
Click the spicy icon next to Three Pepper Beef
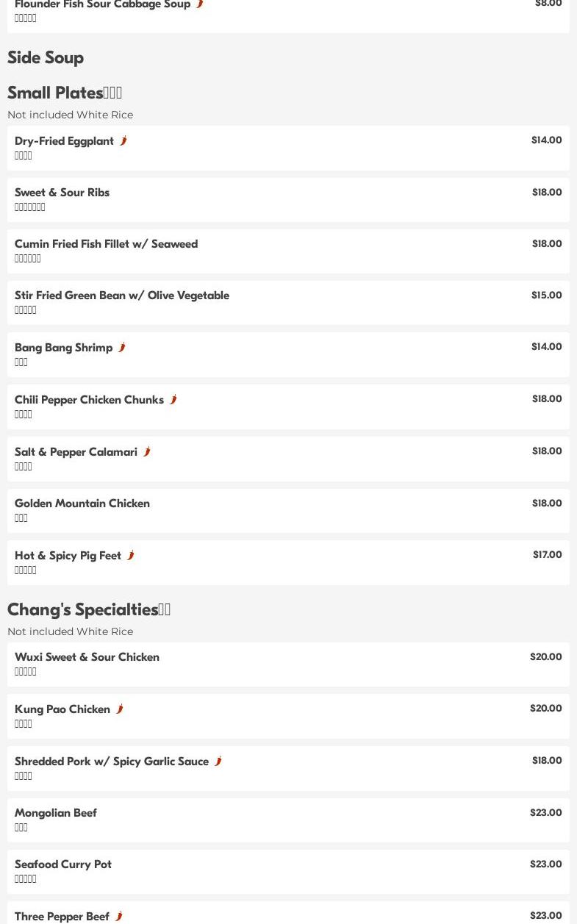[x=119, y=916]
